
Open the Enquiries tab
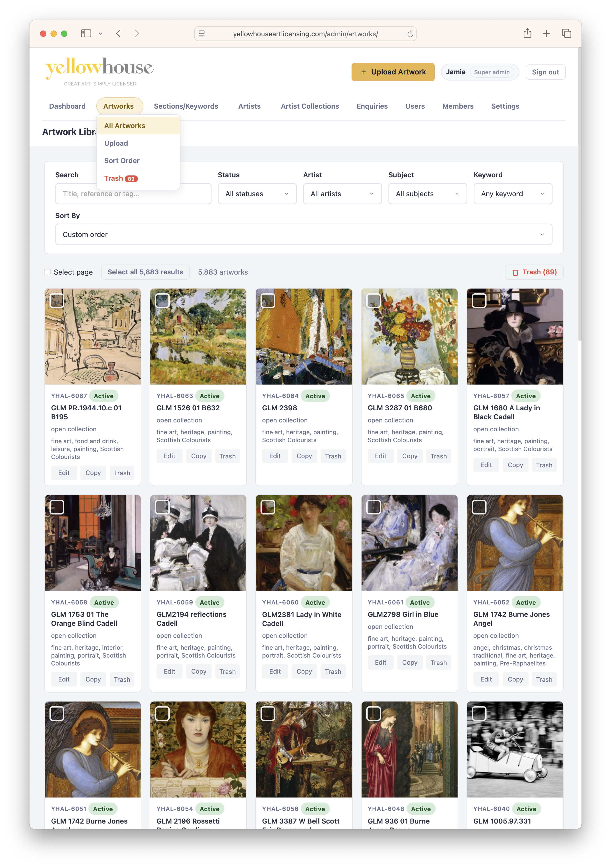372,106
